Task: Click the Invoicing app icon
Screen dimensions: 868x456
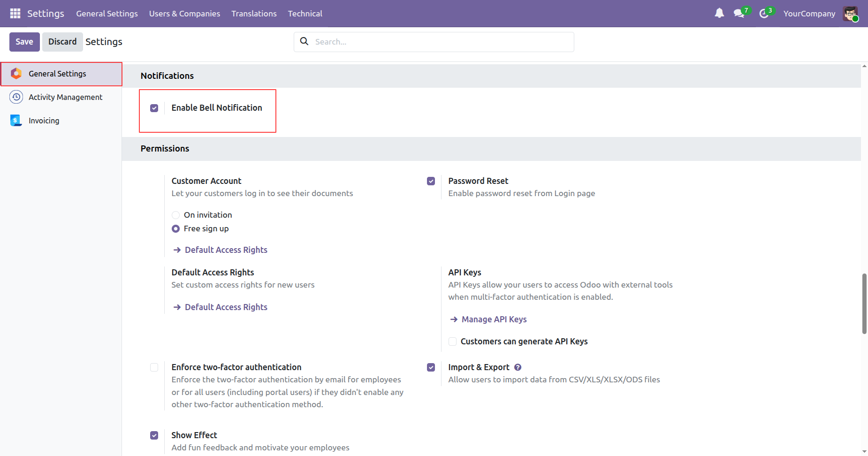Action: (16, 121)
